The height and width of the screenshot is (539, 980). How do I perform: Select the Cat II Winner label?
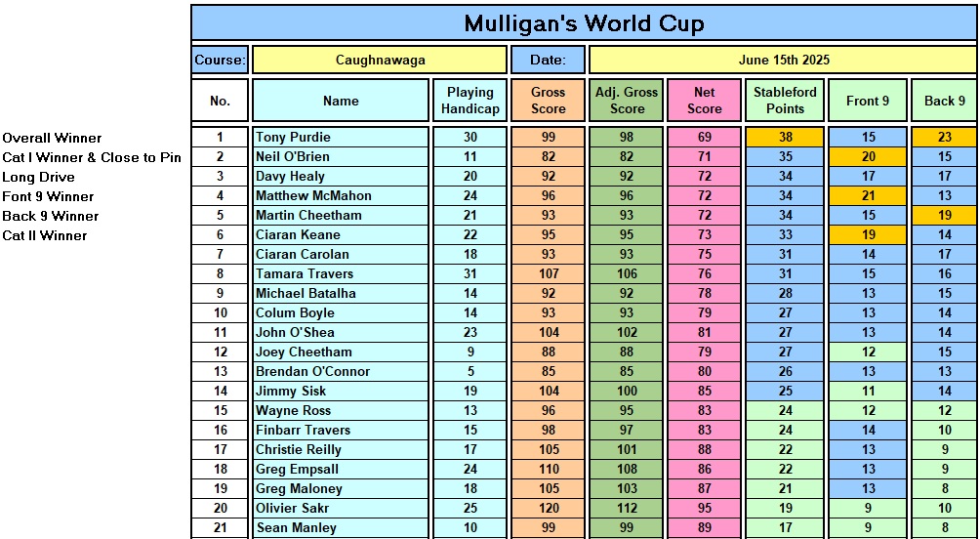click(45, 236)
